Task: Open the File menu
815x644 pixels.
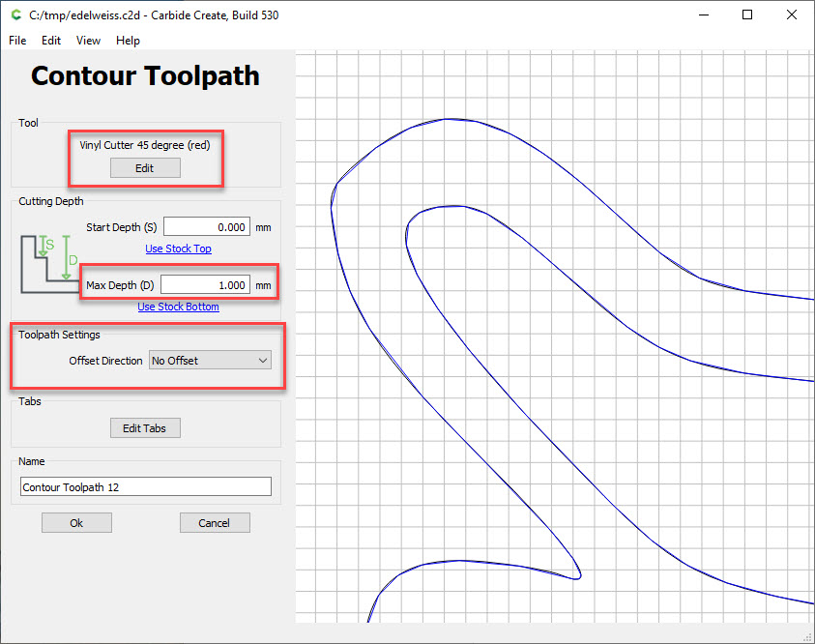Action: click(x=18, y=41)
